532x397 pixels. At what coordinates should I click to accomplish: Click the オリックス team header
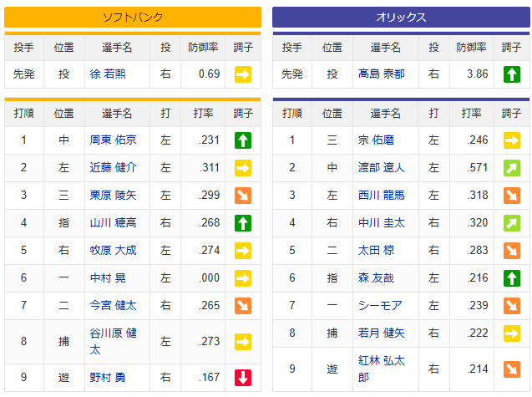tap(401, 17)
